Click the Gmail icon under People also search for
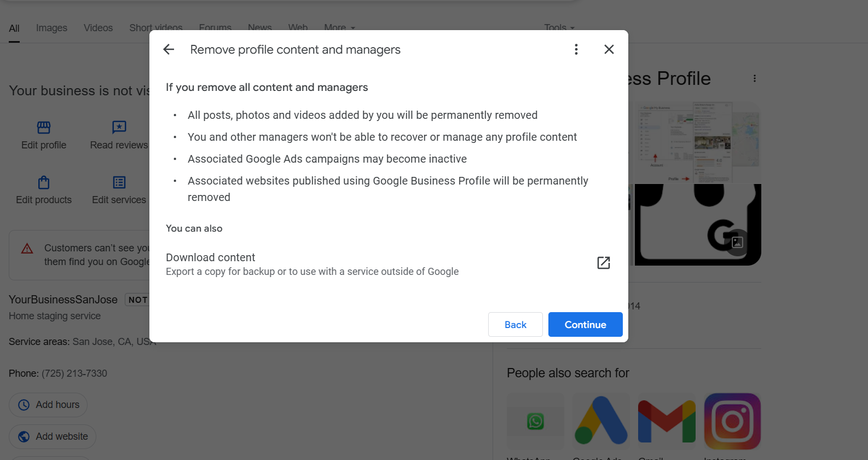868x460 pixels. point(667,421)
